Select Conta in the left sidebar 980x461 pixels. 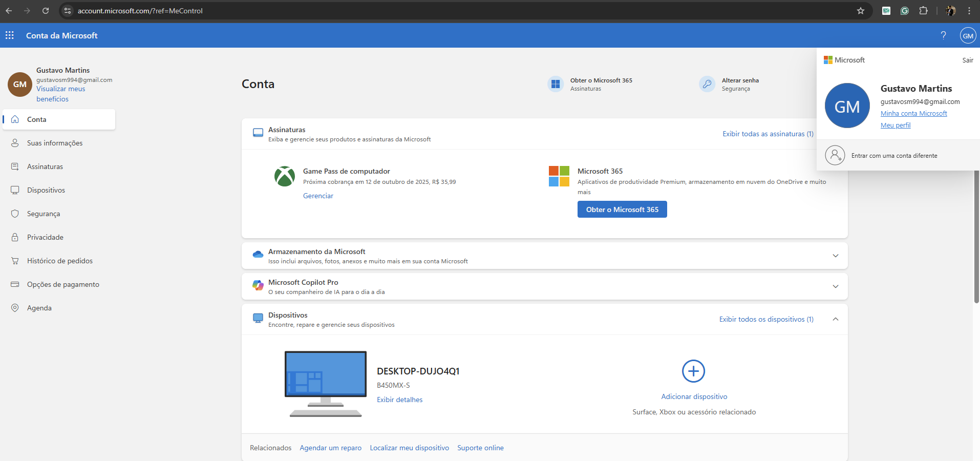[x=59, y=119]
